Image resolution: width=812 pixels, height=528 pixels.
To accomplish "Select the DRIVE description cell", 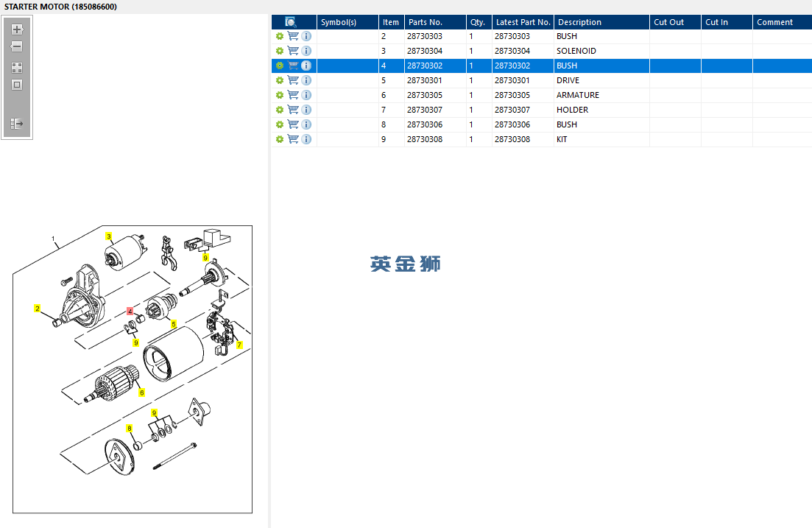I will (601, 80).
